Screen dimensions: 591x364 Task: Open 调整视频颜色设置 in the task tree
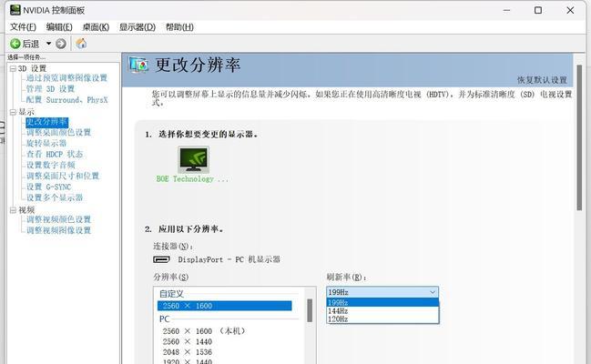pyautogui.click(x=58, y=219)
